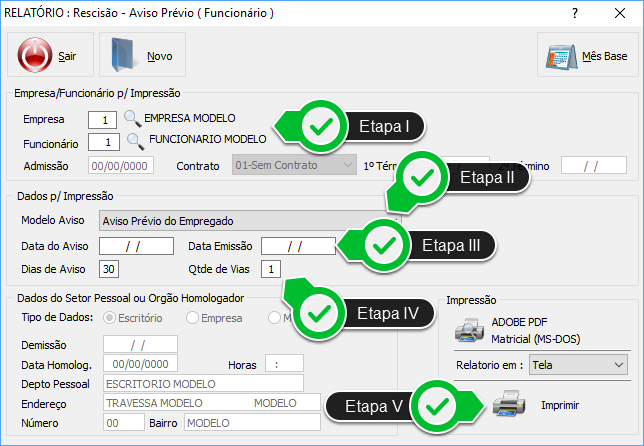Click the Empresa search magnifier

pyautogui.click(x=132, y=119)
